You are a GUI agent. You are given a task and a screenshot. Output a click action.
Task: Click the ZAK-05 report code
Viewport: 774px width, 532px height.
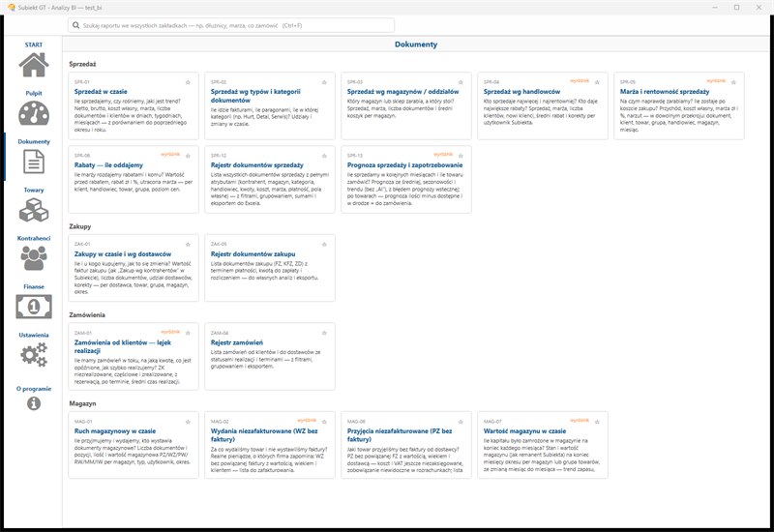coord(219,245)
